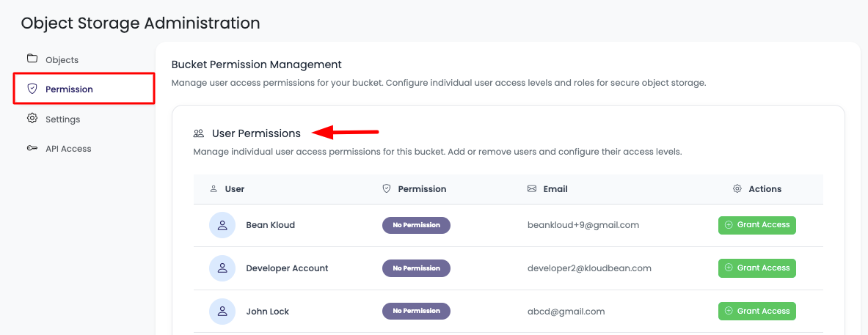Select the name Developer Account
The image size is (868, 335).
[x=287, y=268]
